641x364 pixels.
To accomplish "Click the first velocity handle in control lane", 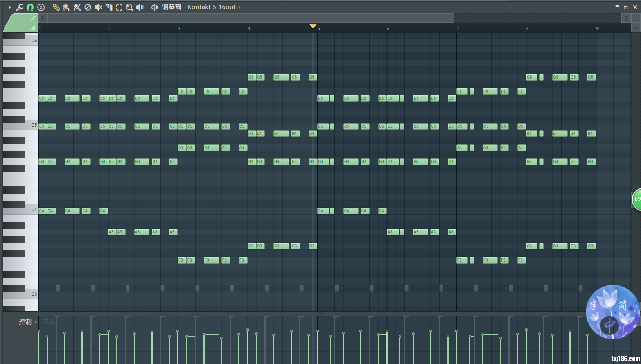I will tap(39, 331).
